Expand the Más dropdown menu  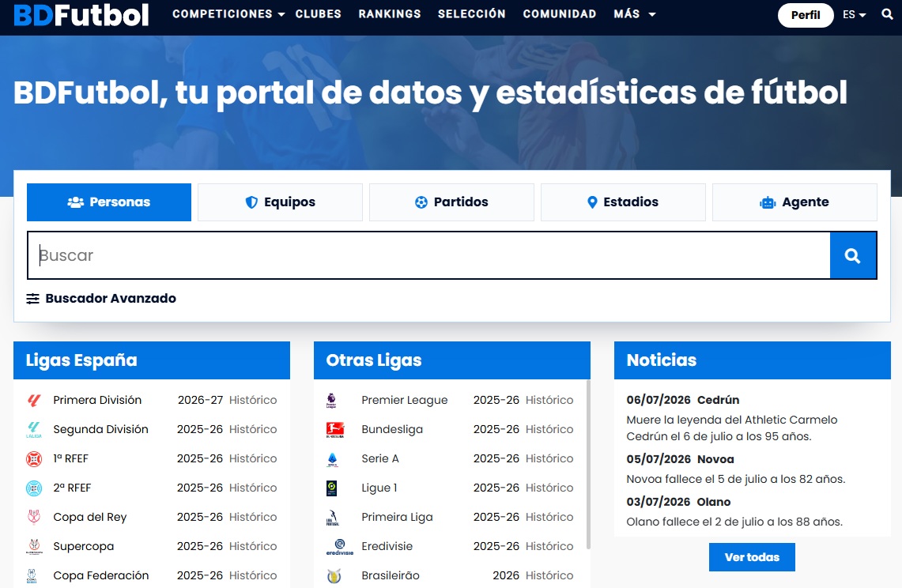click(x=635, y=13)
